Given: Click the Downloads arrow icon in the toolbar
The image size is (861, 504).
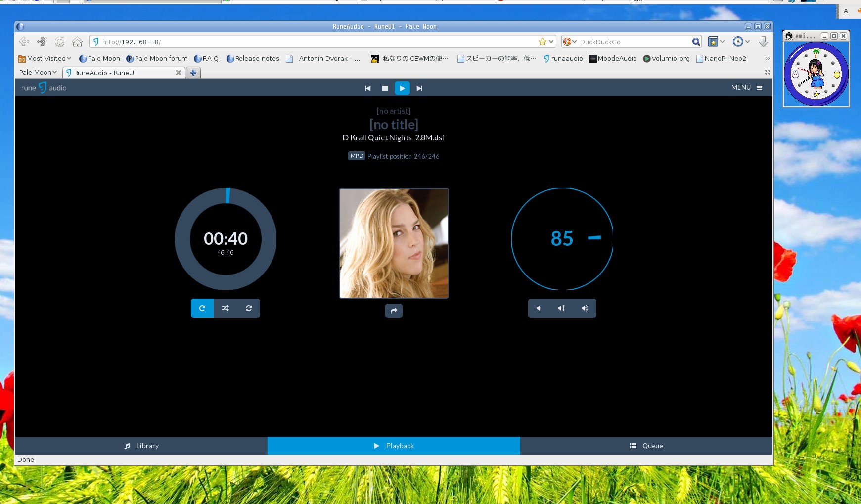Looking at the screenshot, I should 764,42.
